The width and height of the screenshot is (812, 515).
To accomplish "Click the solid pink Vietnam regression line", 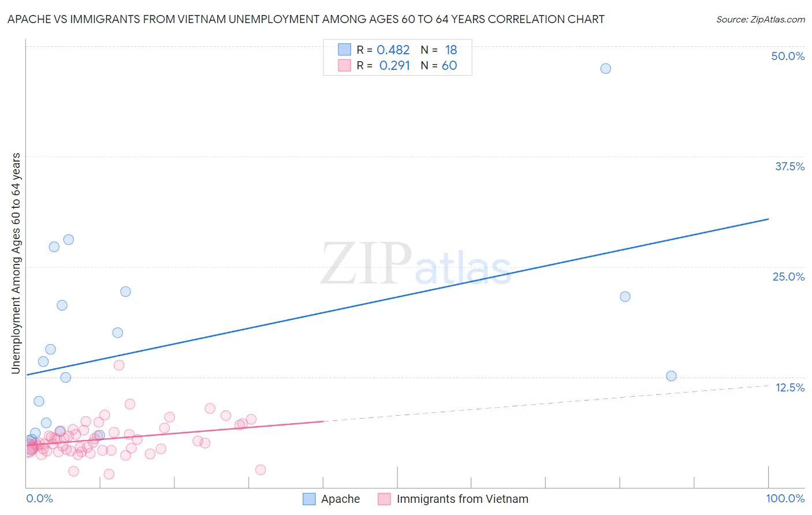I will 174,433.
